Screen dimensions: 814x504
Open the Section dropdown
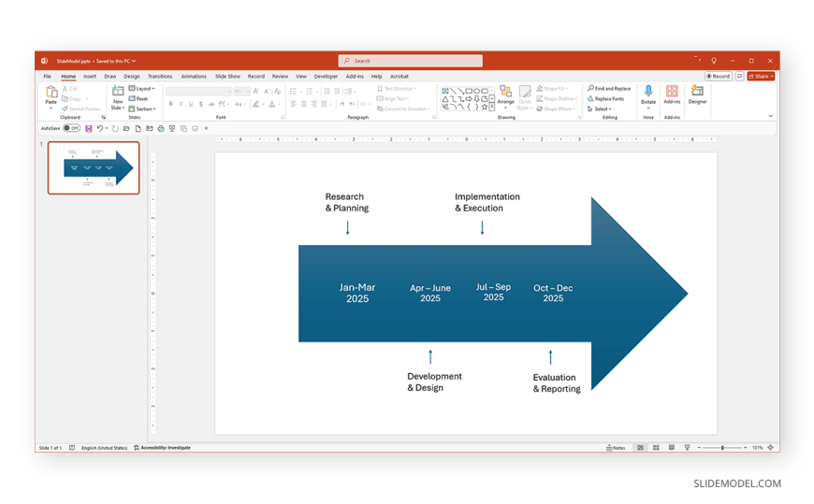click(142, 109)
